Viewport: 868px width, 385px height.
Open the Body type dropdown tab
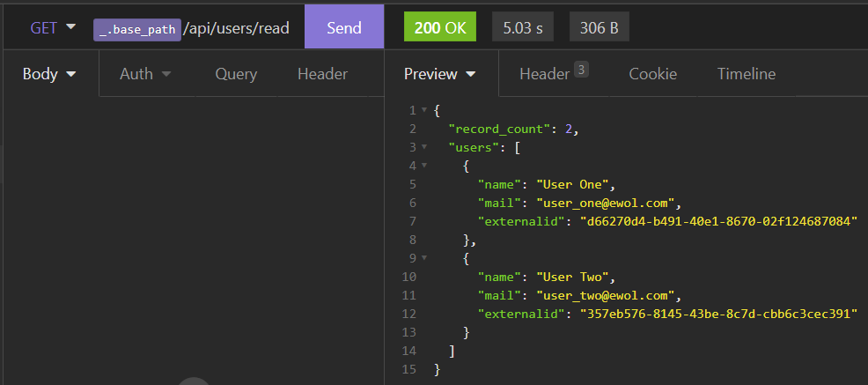pyautogui.click(x=49, y=74)
